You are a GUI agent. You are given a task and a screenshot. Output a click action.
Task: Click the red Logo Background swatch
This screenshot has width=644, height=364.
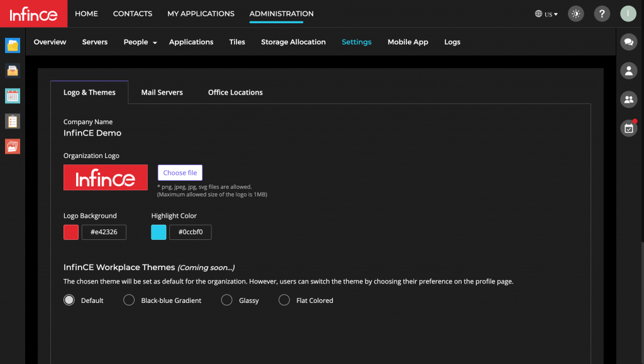pos(71,232)
